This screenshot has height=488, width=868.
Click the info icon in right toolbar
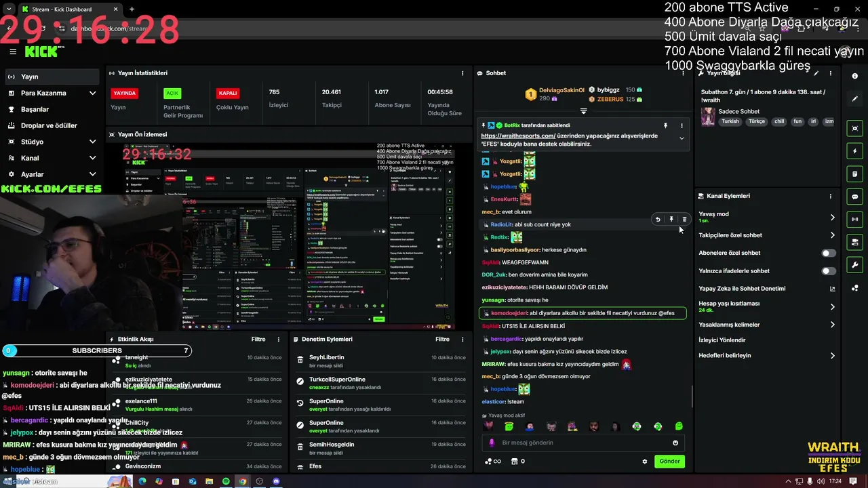pos(855,77)
